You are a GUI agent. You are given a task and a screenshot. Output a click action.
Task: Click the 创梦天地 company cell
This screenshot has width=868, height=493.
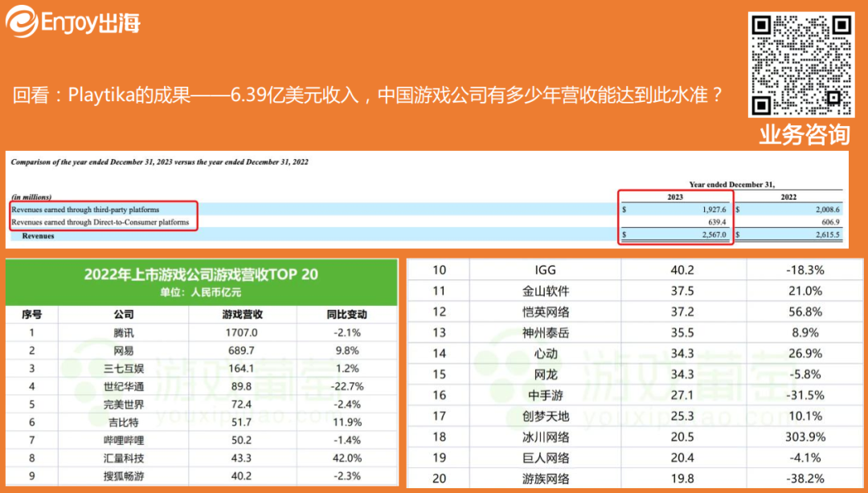545,416
